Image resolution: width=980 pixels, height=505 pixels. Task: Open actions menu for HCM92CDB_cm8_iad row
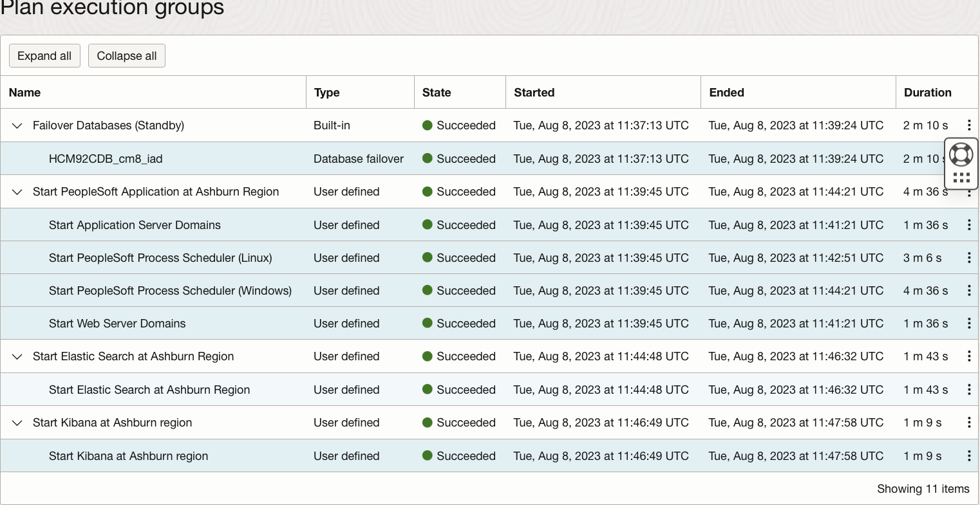[x=969, y=158]
